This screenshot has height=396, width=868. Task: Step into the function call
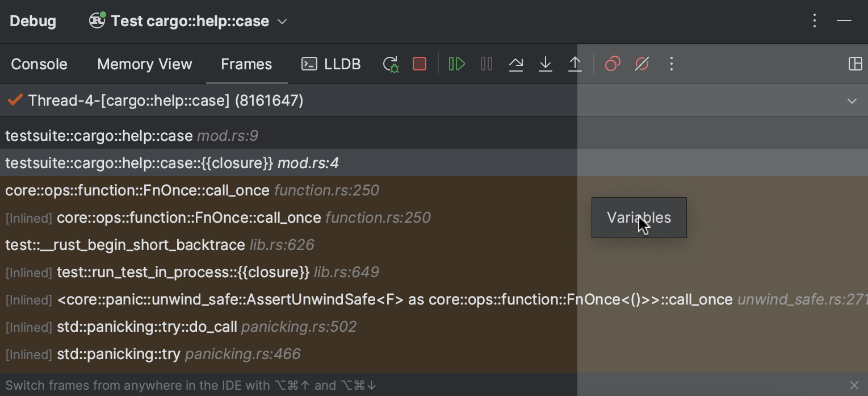coord(546,64)
